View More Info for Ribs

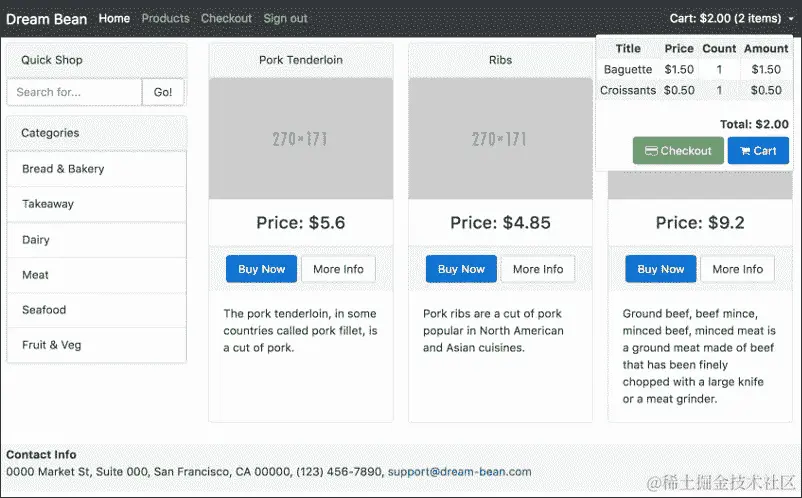(538, 269)
